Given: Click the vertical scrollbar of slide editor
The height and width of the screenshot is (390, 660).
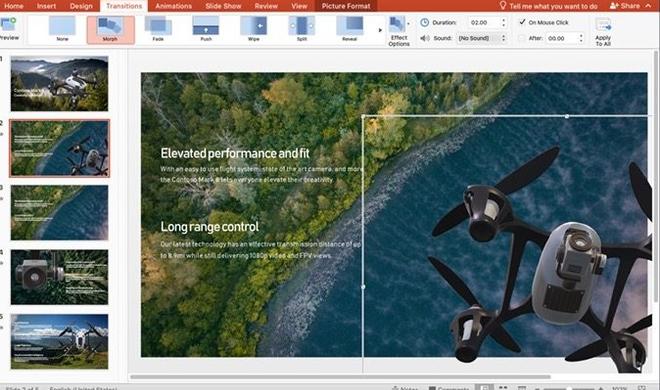Looking at the screenshot, I should coord(655,177).
